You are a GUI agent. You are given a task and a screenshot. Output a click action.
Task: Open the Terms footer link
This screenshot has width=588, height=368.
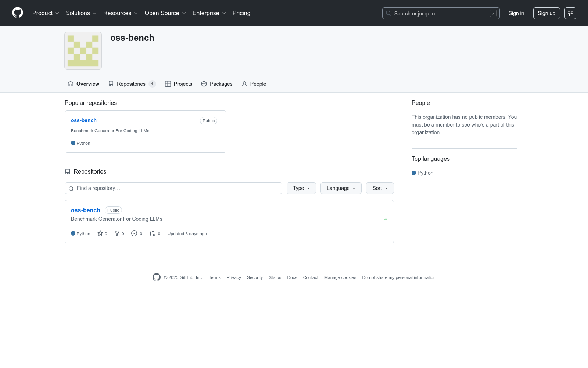(x=215, y=277)
